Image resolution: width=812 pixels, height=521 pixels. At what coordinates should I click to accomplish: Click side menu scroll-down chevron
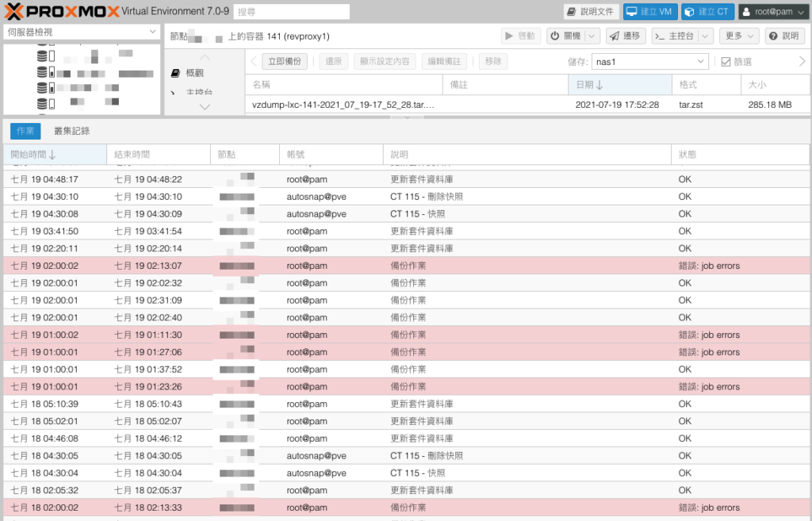coord(205,107)
